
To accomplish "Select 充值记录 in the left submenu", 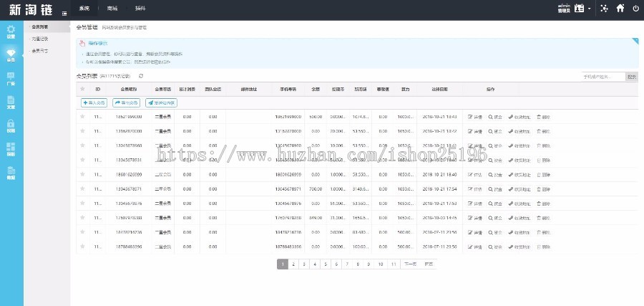I will (x=40, y=39).
